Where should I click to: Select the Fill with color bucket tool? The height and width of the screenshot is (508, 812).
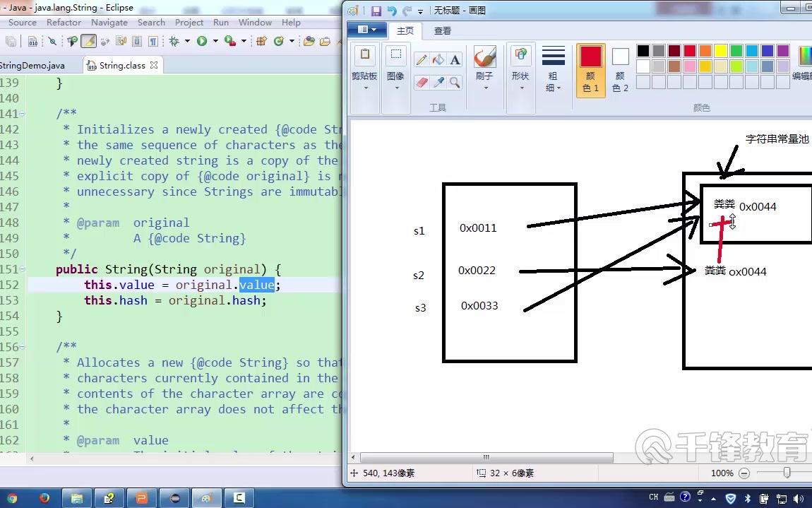[x=439, y=58]
